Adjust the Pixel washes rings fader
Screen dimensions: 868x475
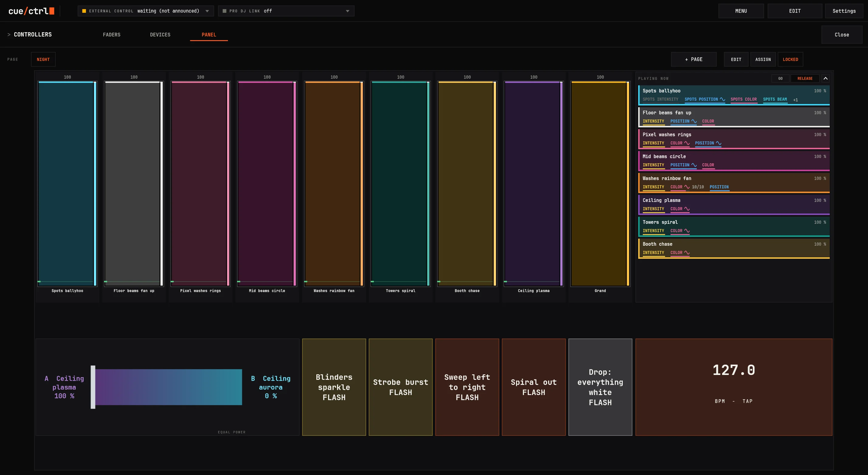(201, 184)
